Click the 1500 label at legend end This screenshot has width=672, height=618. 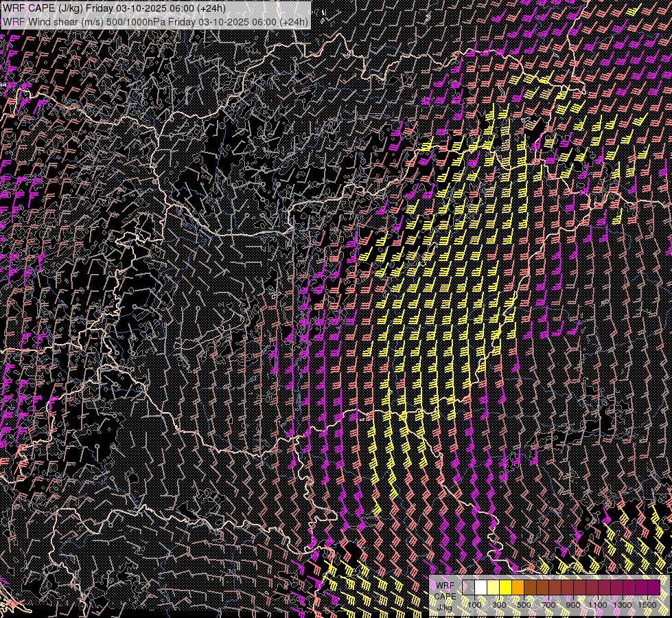[647, 604]
